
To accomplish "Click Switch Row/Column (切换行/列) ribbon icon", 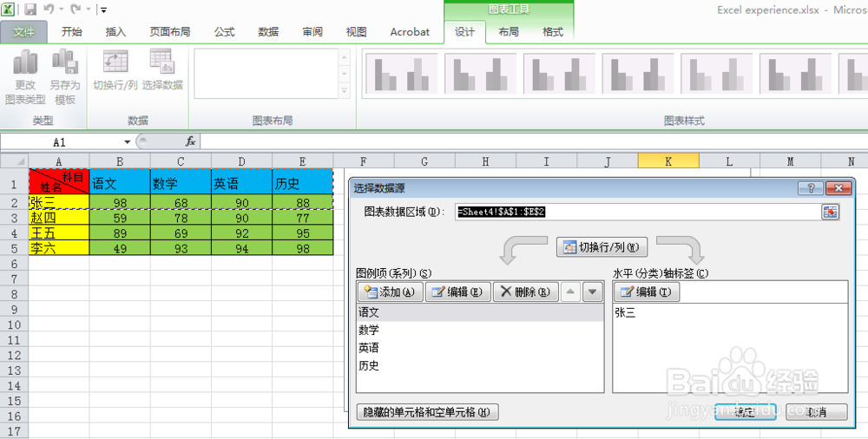I will click(115, 70).
